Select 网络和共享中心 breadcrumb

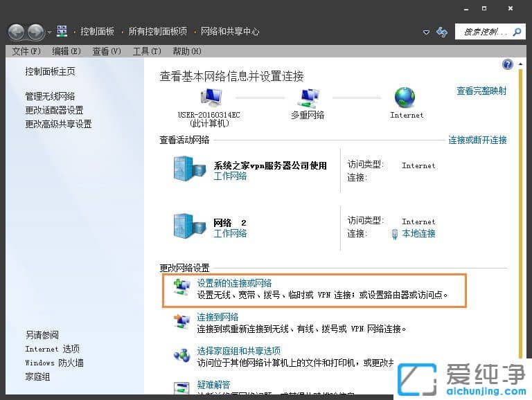(x=230, y=32)
